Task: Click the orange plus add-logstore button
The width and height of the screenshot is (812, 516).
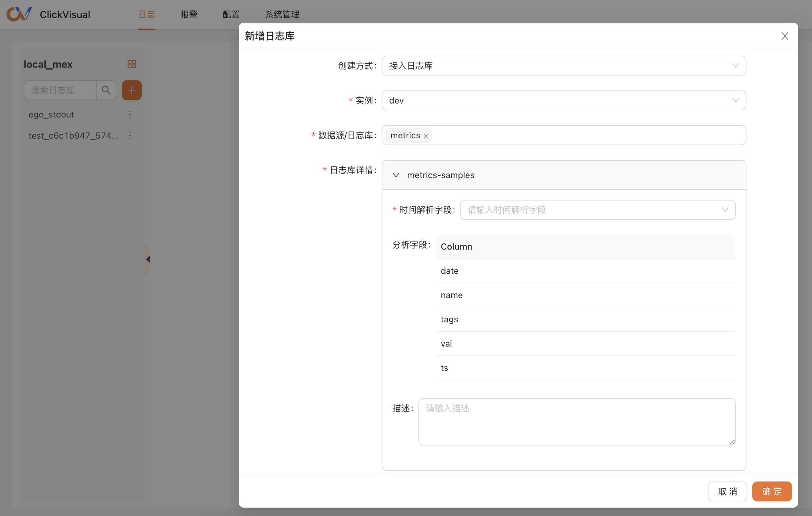Action: 131,90
